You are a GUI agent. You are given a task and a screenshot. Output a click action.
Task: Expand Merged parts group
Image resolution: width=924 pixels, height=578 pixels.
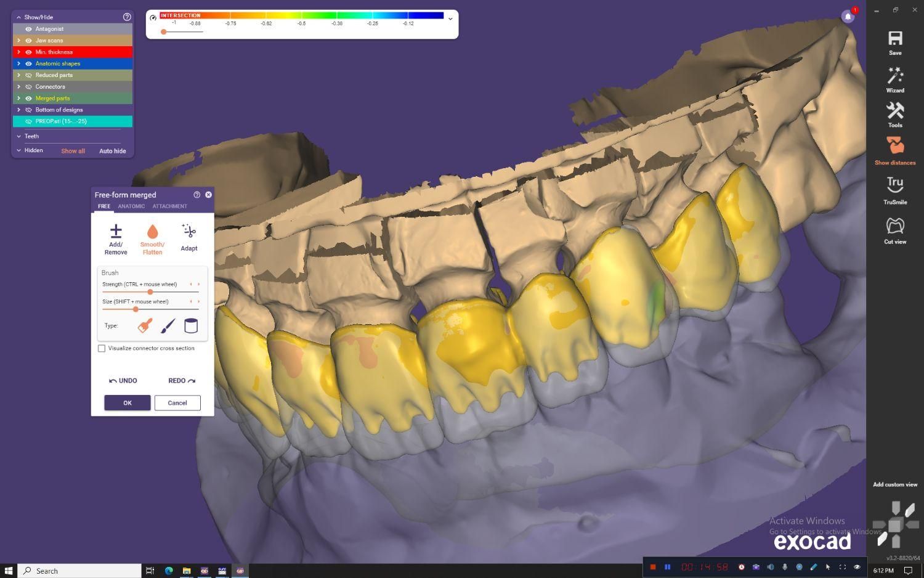[x=18, y=99]
